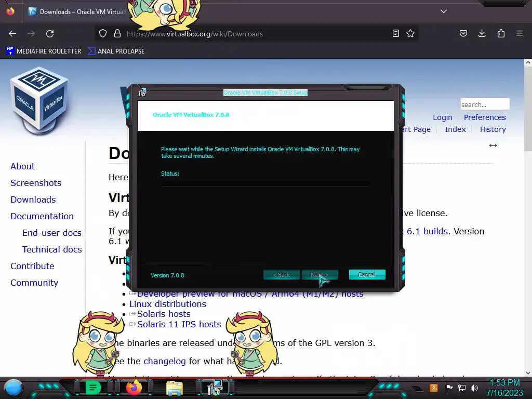Open Downloads in the sidebar

click(x=33, y=199)
